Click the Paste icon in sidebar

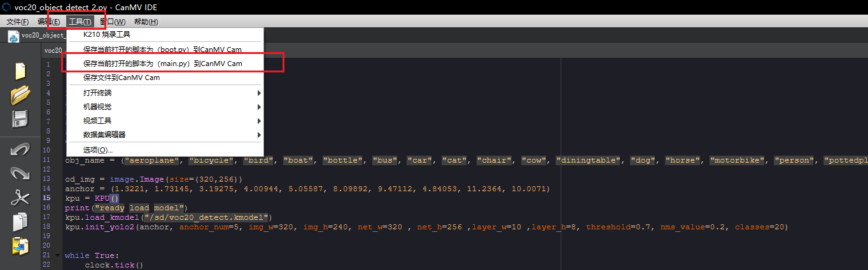coord(20,246)
